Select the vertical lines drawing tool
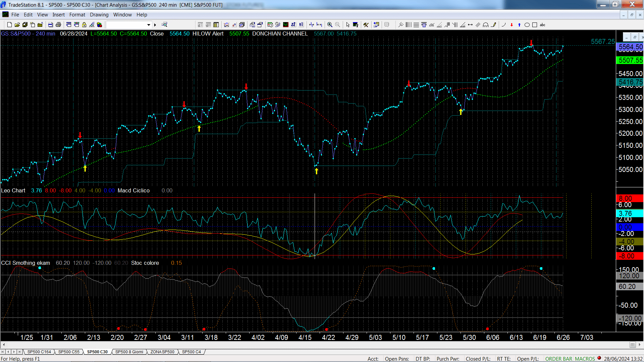Image resolution: width=644 pixels, height=362 pixels. point(408,25)
